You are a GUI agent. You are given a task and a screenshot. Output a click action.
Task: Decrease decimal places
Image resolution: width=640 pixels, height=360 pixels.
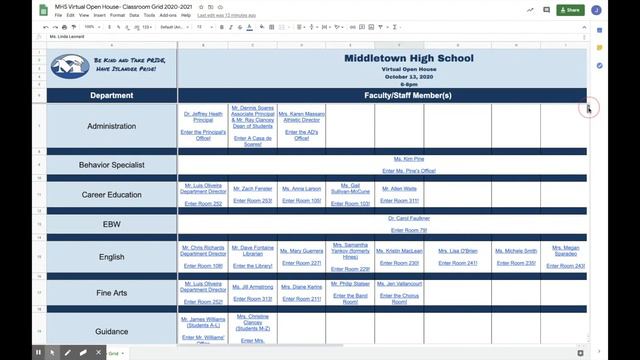[127, 27]
